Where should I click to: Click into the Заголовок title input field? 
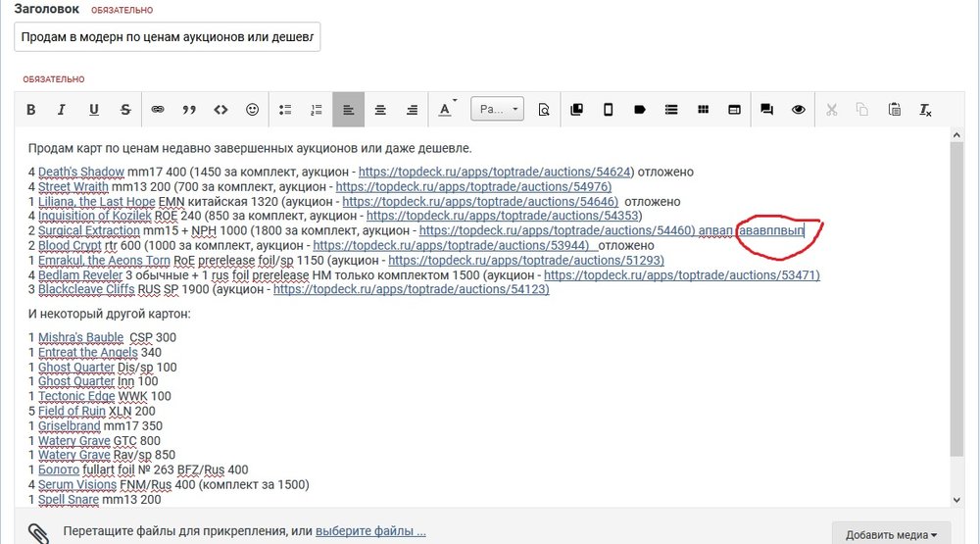pyautogui.click(x=168, y=37)
